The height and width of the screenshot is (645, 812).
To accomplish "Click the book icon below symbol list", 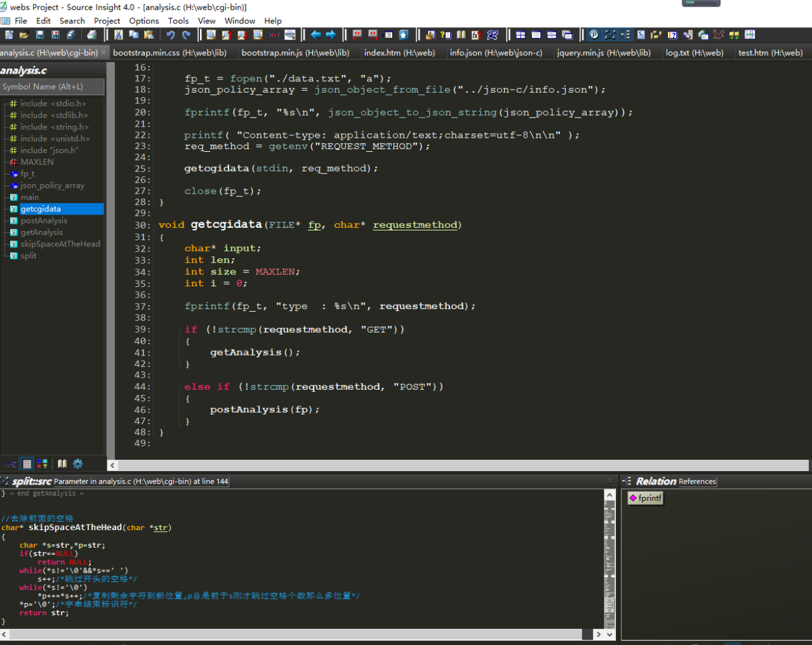I will click(x=62, y=464).
